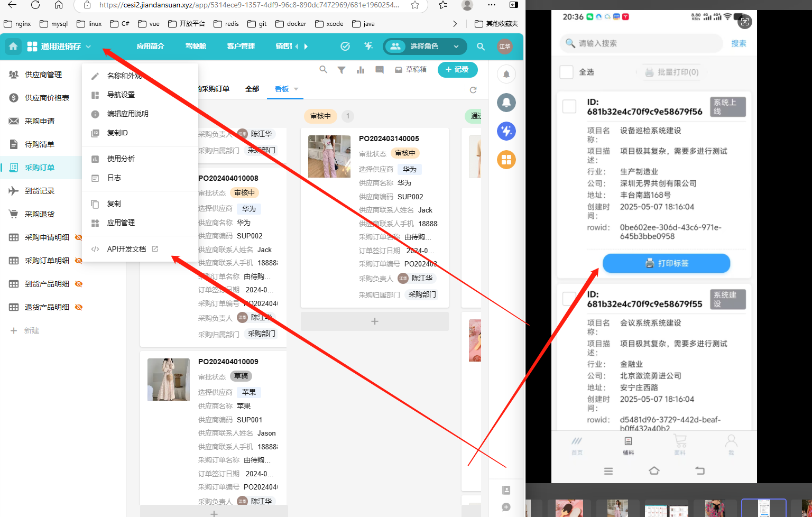Open the 草稿箱 drafts button

pyautogui.click(x=411, y=70)
